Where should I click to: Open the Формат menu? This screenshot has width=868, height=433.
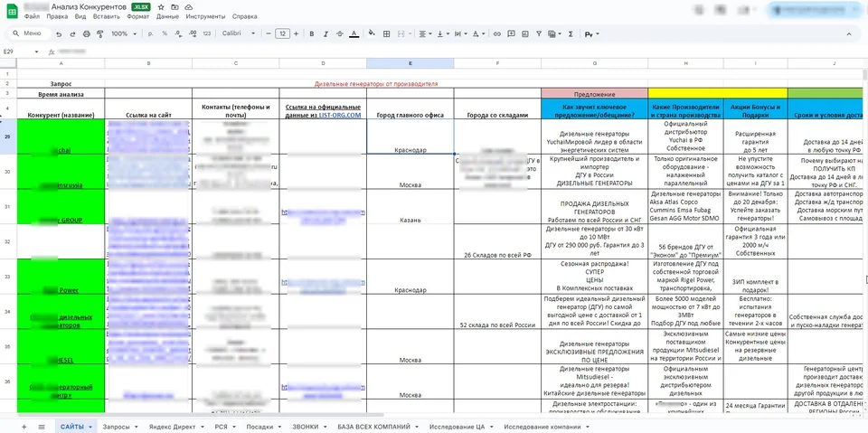[x=137, y=16]
